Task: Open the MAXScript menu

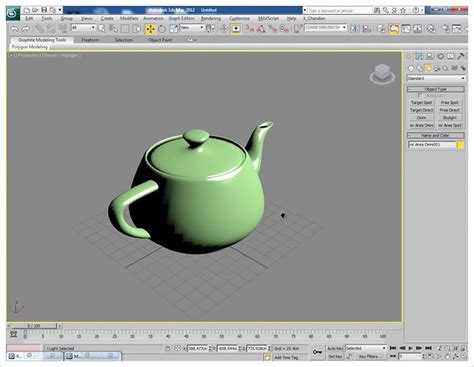Action: coord(268,18)
